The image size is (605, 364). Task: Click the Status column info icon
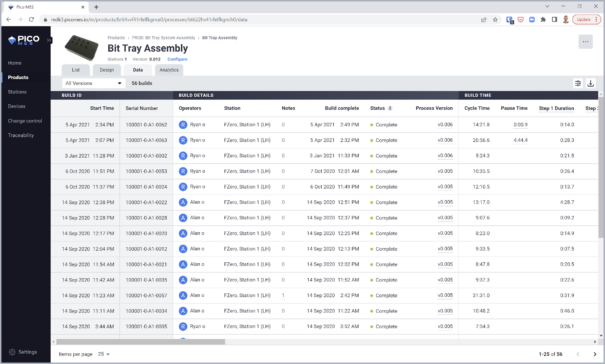(390, 108)
